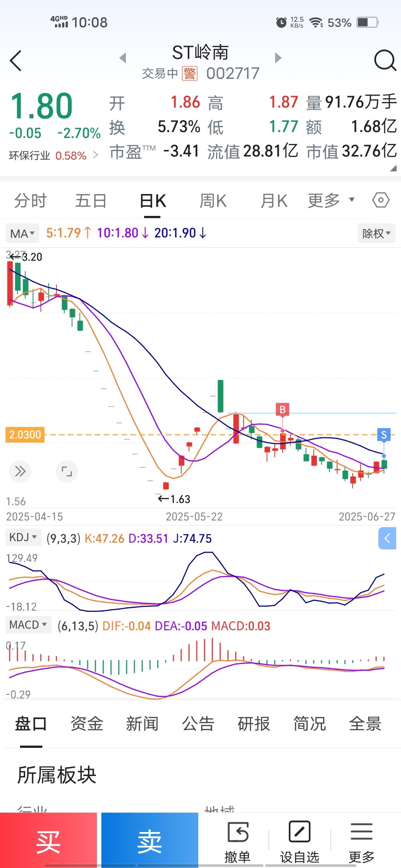Tap the blue S sell marker
The width and height of the screenshot is (401, 868).
(x=384, y=435)
